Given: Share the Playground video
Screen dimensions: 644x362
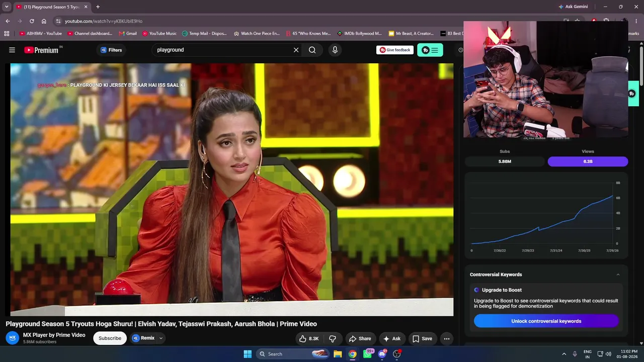Looking at the screenshot, I should point(360,338).
